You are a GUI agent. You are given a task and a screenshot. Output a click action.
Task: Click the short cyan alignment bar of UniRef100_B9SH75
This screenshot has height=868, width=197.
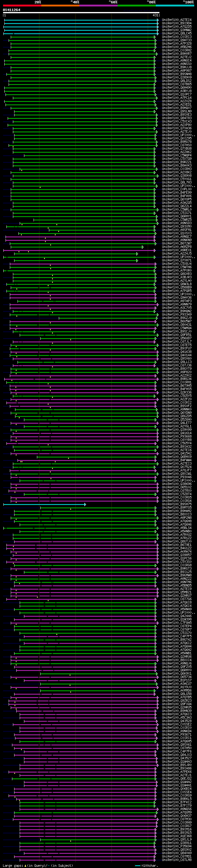click(x=44, y=504)
